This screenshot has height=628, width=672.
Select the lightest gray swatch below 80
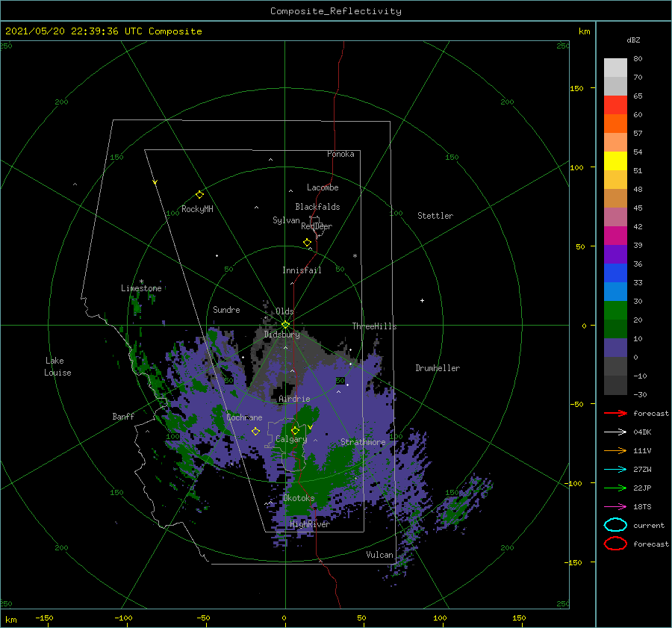[615, 68]
